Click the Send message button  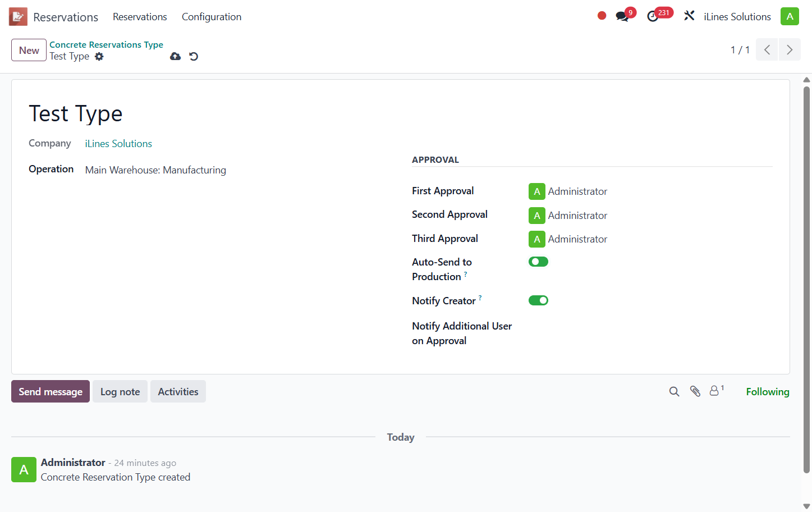click(x=51, y=391)
